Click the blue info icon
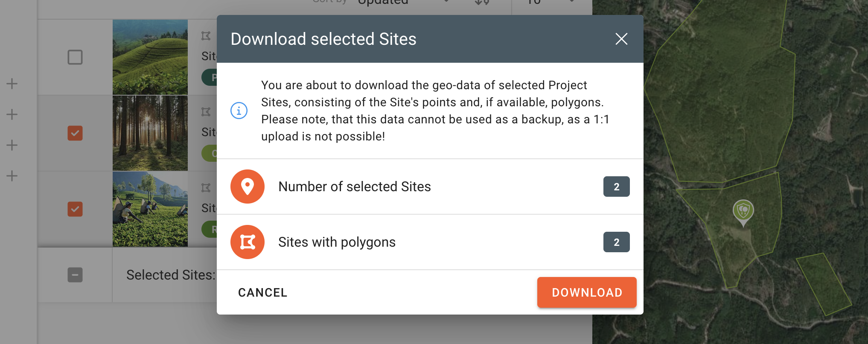868x344 pixels. coord(239,111)
